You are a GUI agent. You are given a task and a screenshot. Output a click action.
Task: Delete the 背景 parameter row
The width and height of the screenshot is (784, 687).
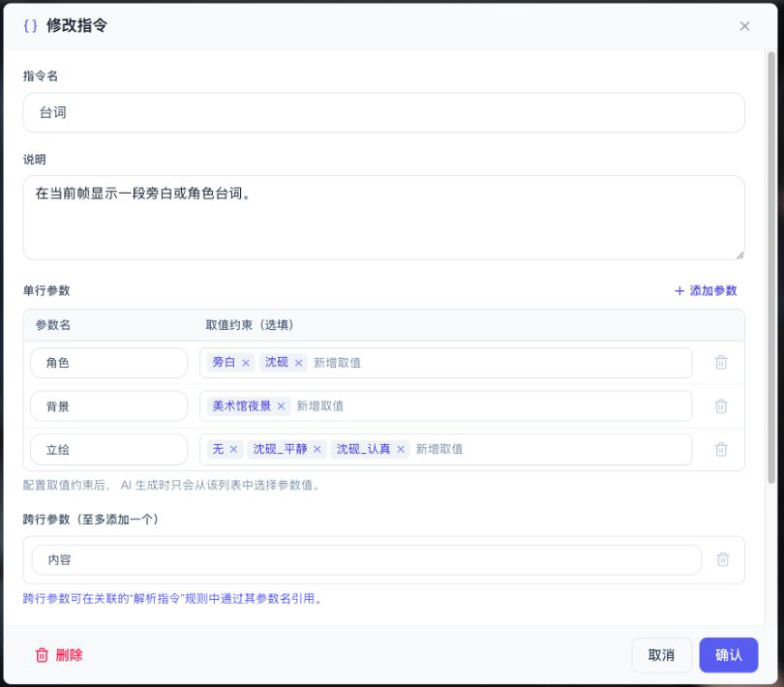point(720,406)
